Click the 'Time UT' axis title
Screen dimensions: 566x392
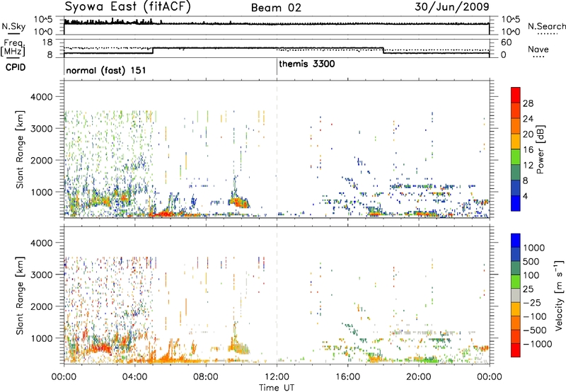[x=277, y=388]
